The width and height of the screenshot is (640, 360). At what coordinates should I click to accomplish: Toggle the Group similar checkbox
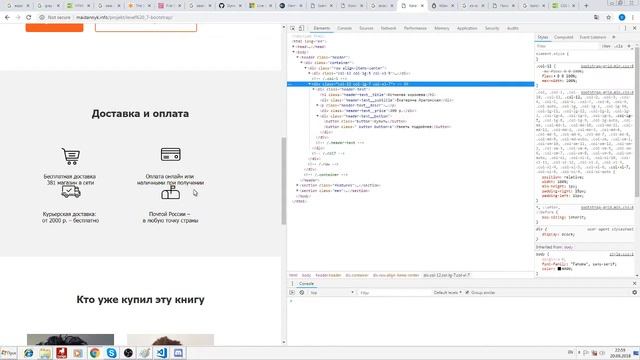point(467,293)
